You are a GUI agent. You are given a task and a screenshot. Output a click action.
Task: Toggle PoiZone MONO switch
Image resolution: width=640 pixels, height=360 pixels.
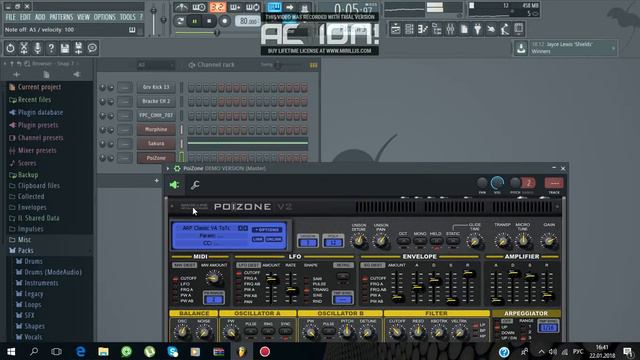420,241
